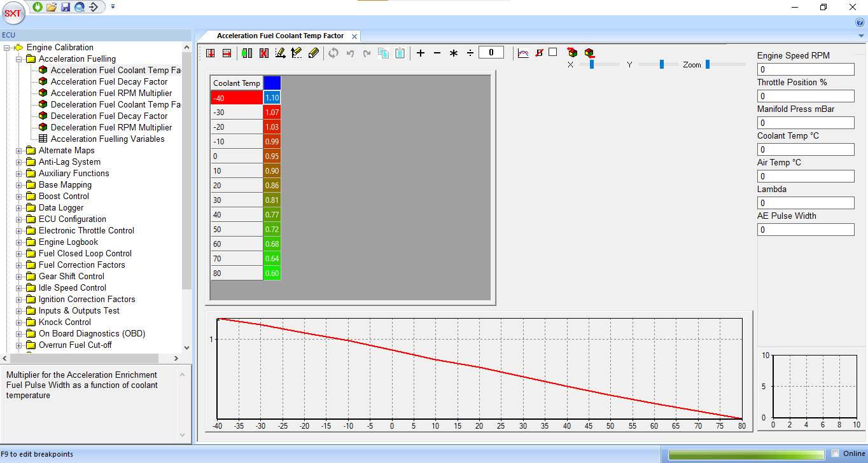Click the asterisk multiply operator icon
This screenshot has width=868, height=463.
[x=454, y=53]
